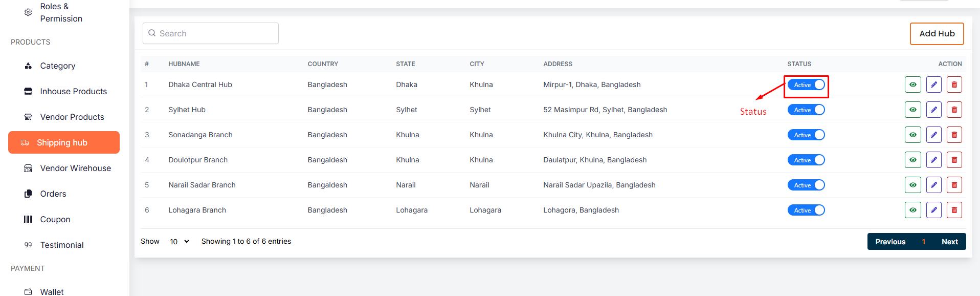Image resolution: width=980 pixels, height=296 pixels.
Task: Click the Next pagination button
Action: [949, 242]
